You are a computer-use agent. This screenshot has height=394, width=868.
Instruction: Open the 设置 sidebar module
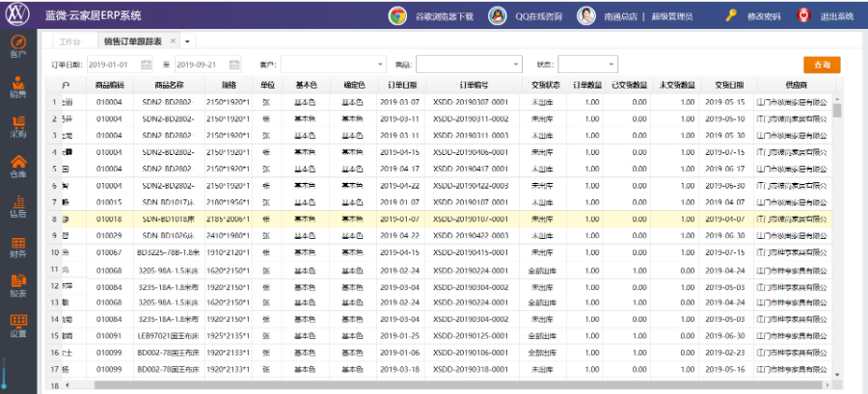(18, 327)
